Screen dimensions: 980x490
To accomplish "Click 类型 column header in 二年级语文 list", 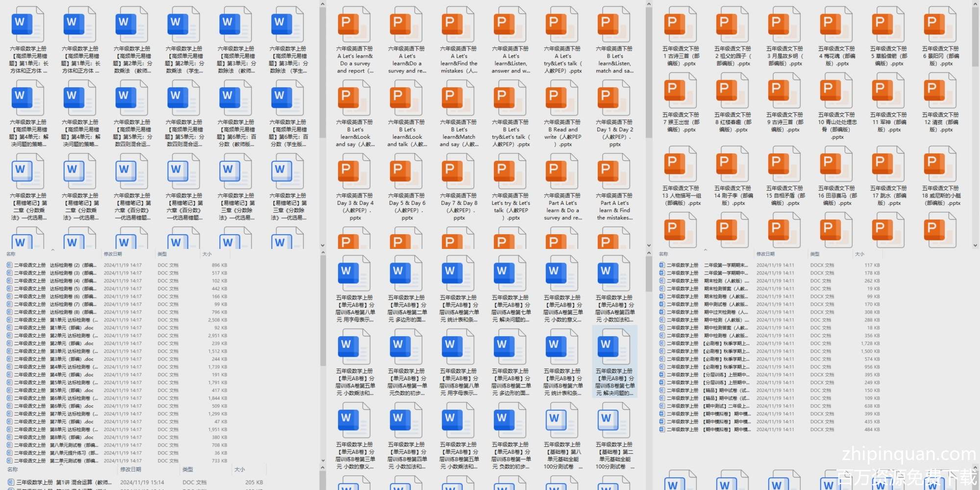I will click(x=162, y=254).
